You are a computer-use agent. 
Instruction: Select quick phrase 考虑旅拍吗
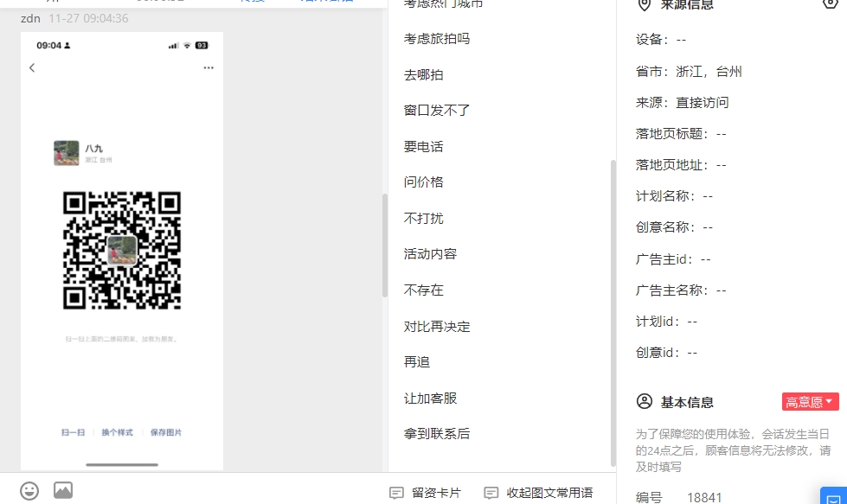[x=436, y=39]
